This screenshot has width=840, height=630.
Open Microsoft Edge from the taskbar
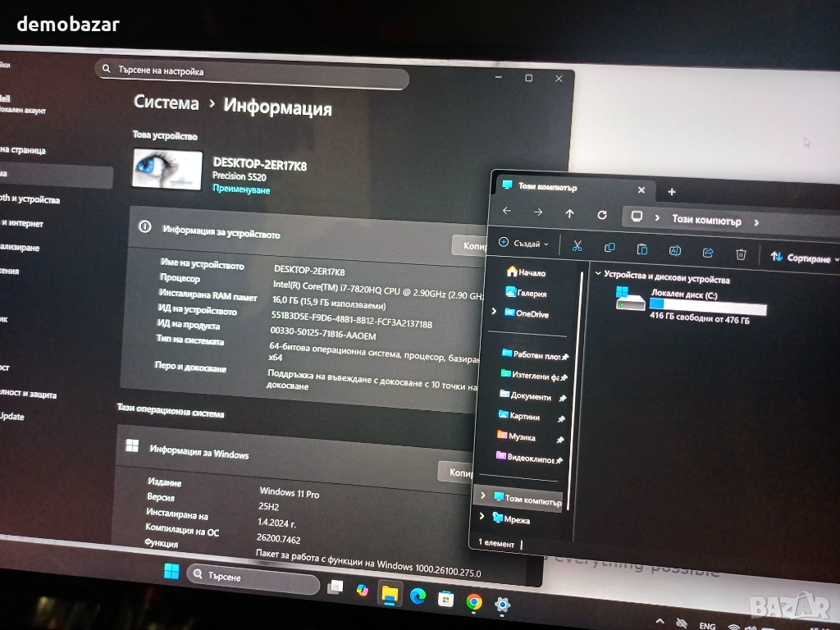[418, 596]
